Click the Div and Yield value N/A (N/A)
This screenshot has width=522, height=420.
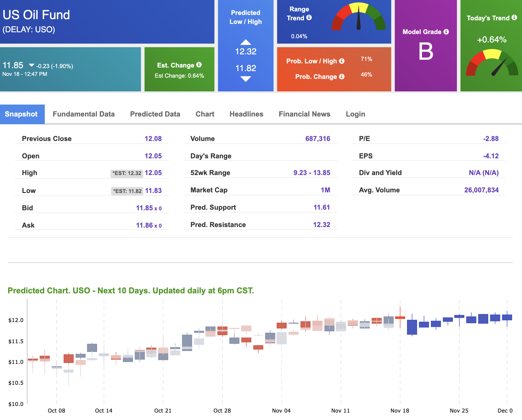pos(484,173)
